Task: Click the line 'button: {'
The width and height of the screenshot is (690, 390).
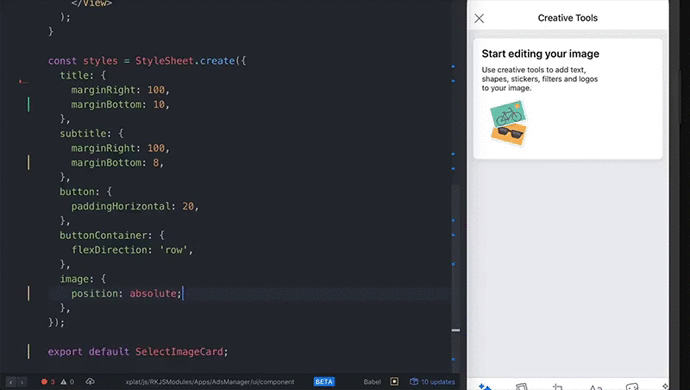Action: 86,191
